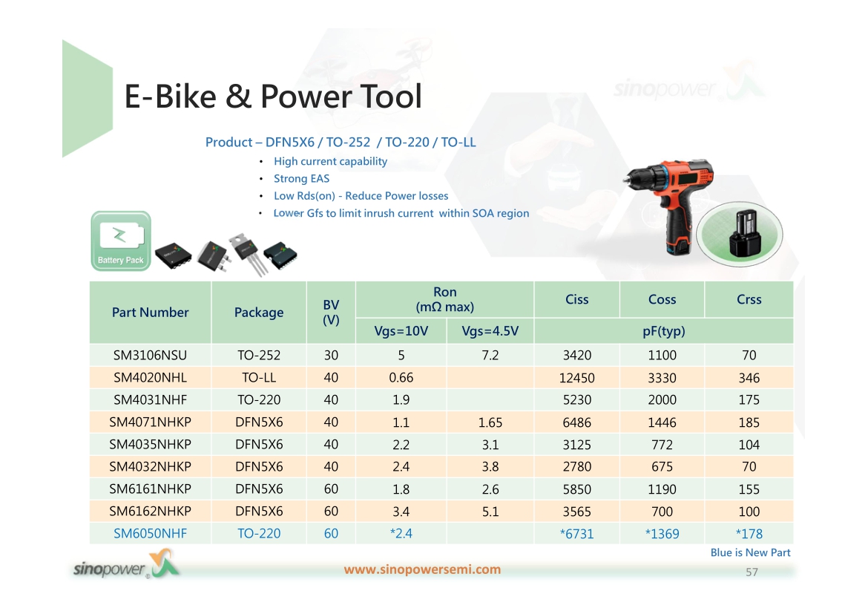Click the 0.66 Ron value for SM4020NHL
Image resolution: width=868 pixels, height=614 pixels.
pos(401,377)
